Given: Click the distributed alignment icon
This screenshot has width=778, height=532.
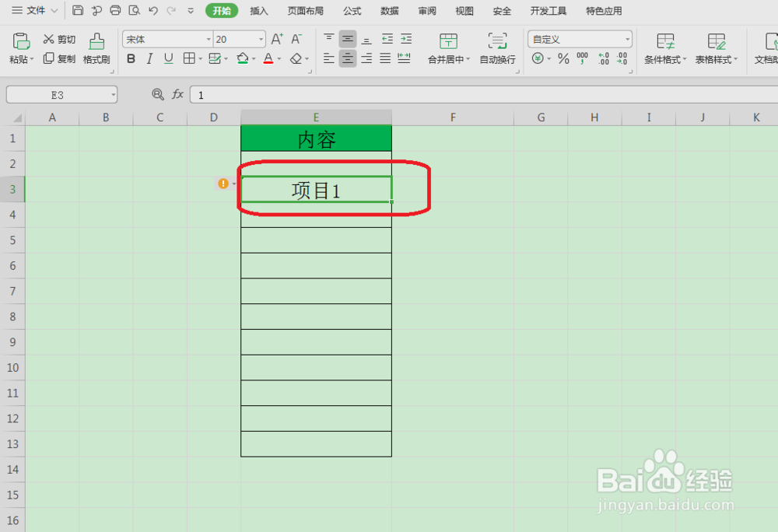Looking at the screenshot, I should pyautogui.click(x=404, y=58).
